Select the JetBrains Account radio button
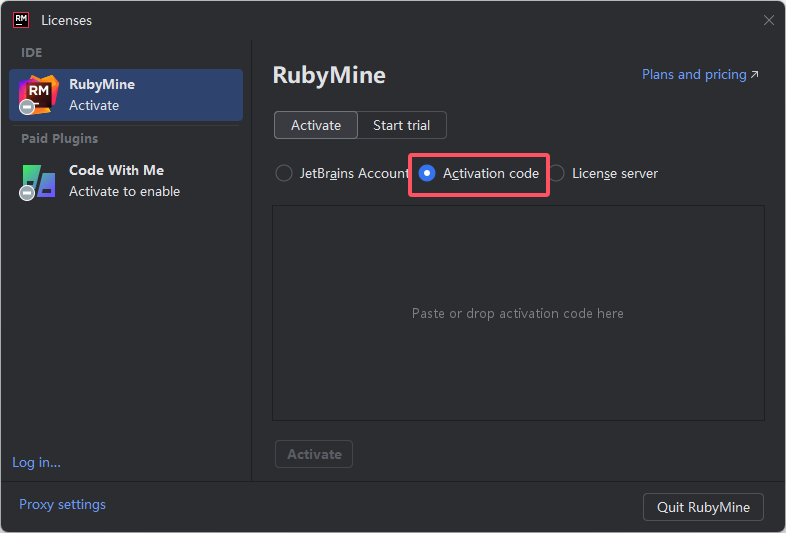 pos(284,173)
